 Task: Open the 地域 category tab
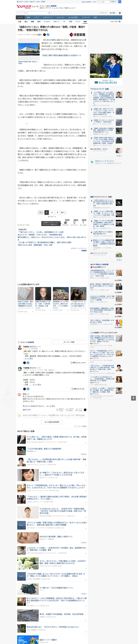click(85, 21)
